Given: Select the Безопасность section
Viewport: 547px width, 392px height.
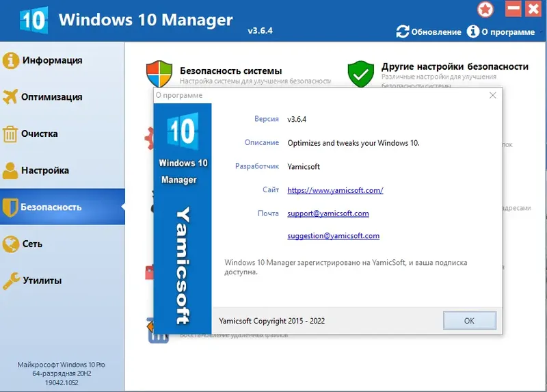Looking at the screenshot, I should tap(62, 207).
